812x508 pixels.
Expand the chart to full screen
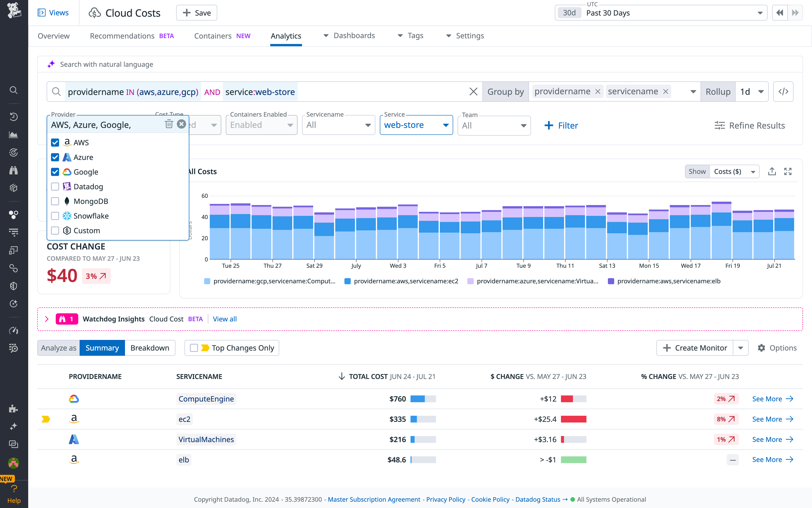pos(788,171)
